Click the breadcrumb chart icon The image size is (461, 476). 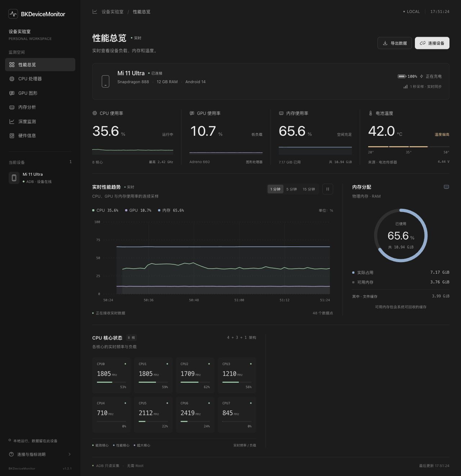coord(95,12)
